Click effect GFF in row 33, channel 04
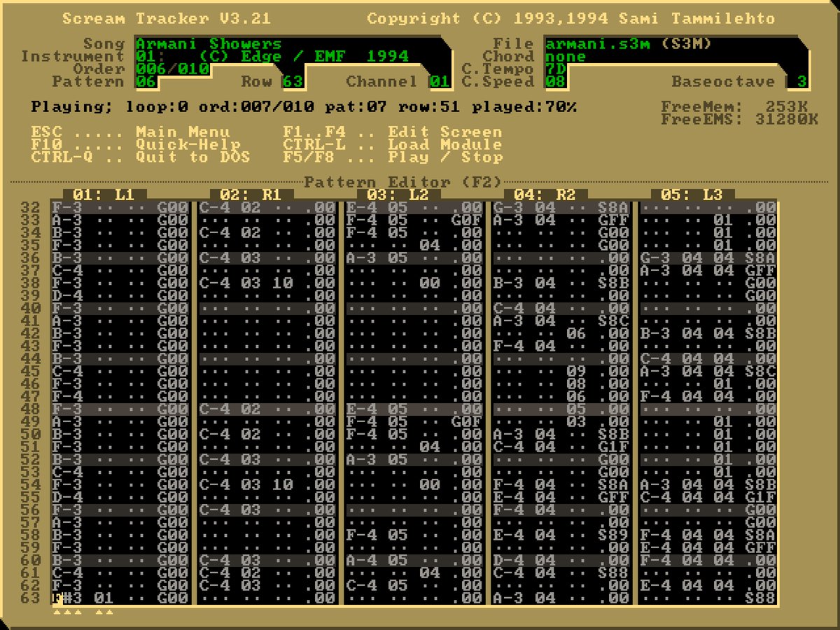The image size is (840, 630). click(613, 220)
